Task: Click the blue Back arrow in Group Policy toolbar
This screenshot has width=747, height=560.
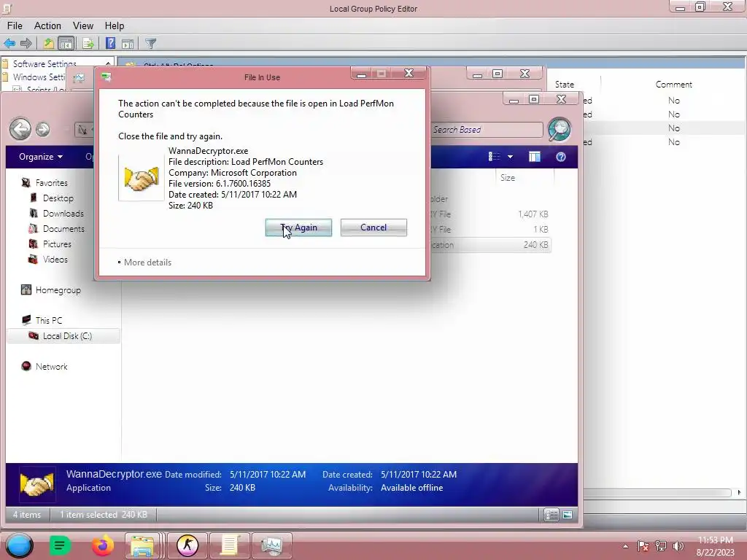Action: 9,44
